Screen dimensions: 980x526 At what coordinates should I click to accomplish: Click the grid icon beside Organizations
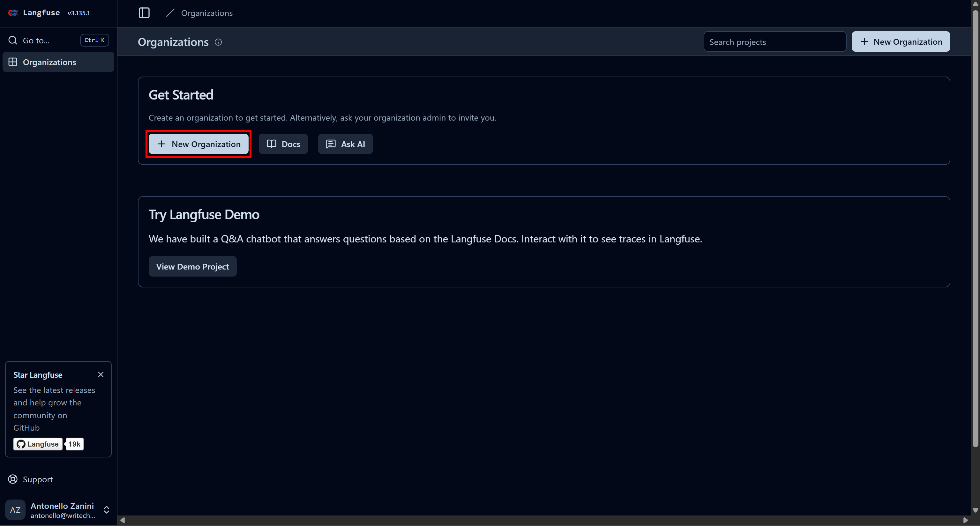point(12,62)
